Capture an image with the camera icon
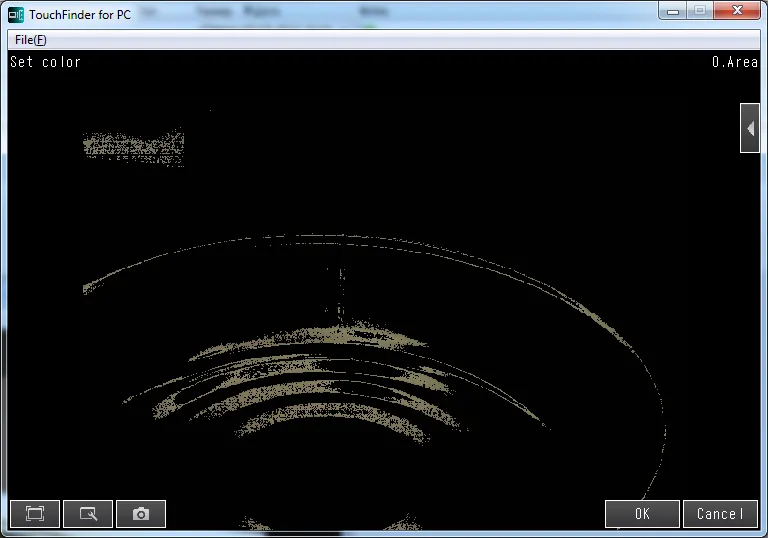Viewport: 768px width, 538px height. (141, 514)
